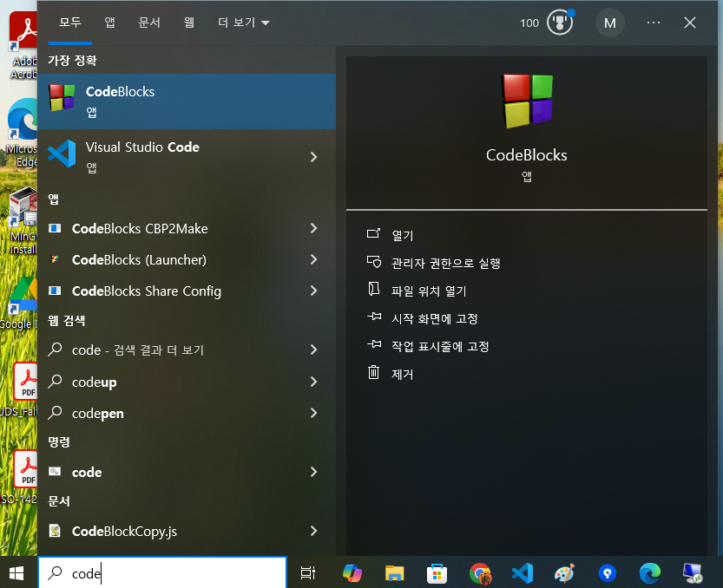Click the search icon beside codepen
This screenshot has width=723, height=588.
(55, 413)
